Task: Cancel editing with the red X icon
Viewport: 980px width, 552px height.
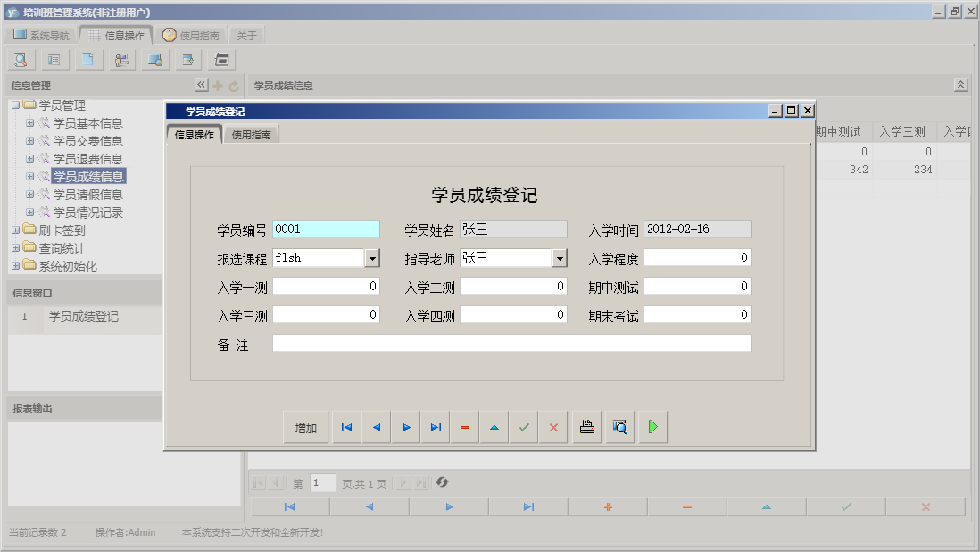Action: point(552,426)
